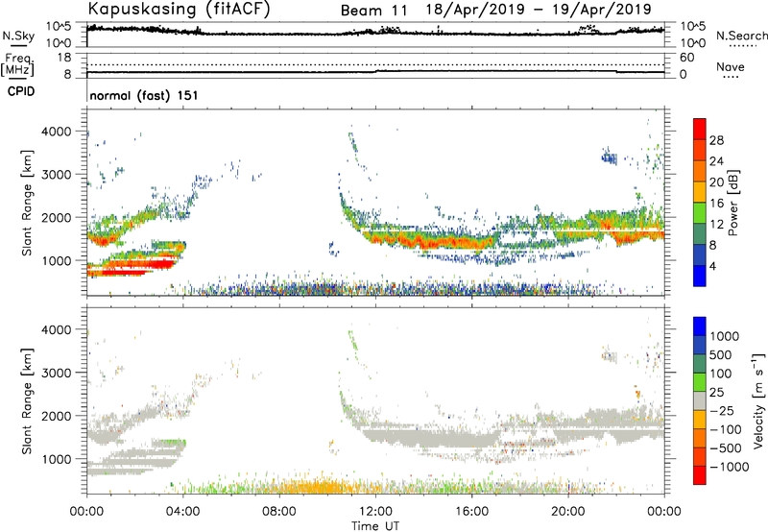This screenshot has height=532, width=768.
Task: Click the "16:00" time tick label
Action: 471,512
